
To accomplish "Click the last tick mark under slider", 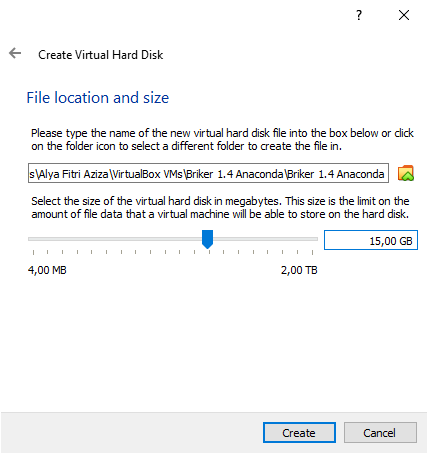I will pyautogui.click(x=312, y=252).
